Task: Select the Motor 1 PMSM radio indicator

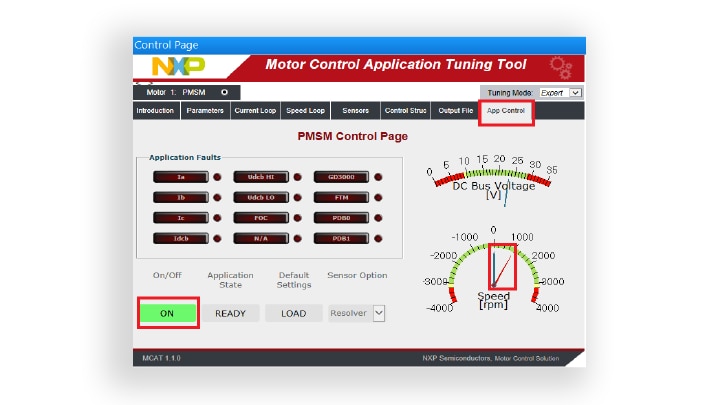Action: 224,92
